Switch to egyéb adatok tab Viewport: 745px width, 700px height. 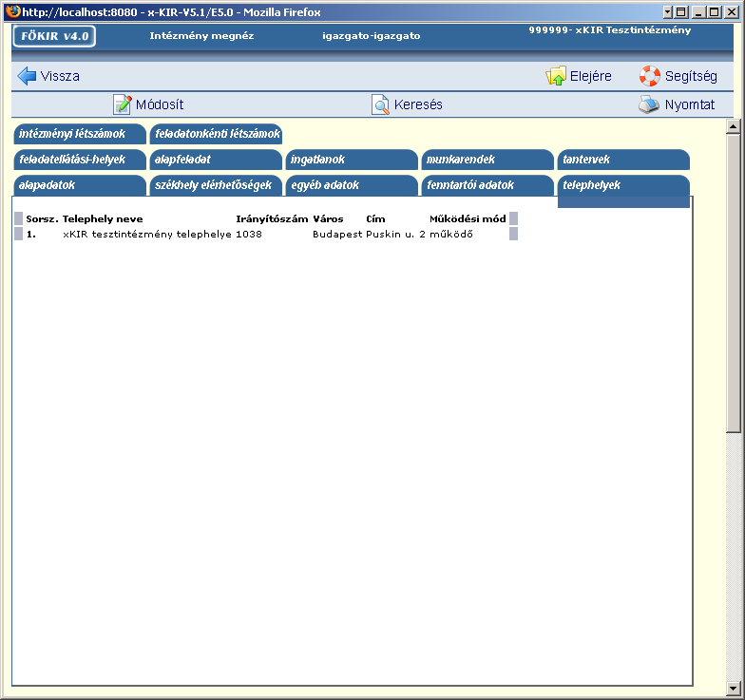(x=352, y=185)
